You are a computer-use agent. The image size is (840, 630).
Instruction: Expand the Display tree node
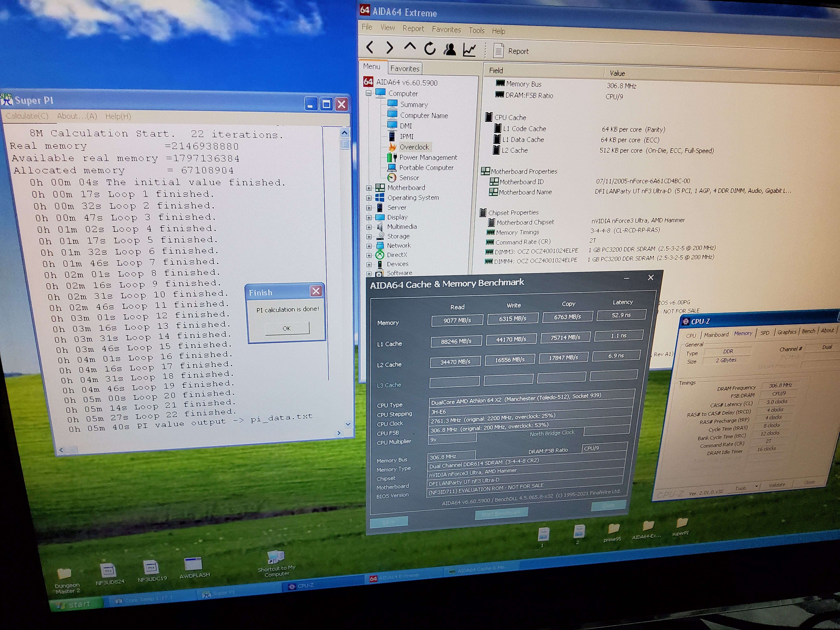click(369, 218)
